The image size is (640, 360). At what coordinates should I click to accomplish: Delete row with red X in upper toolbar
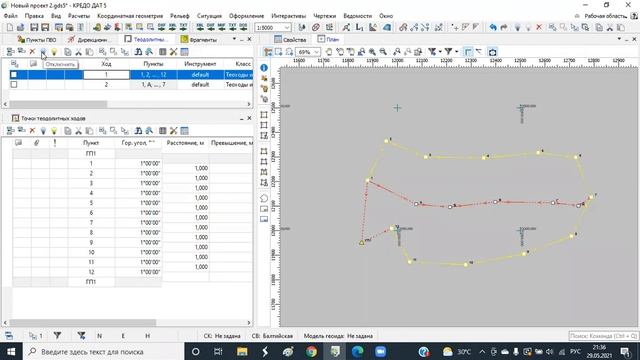32,52
